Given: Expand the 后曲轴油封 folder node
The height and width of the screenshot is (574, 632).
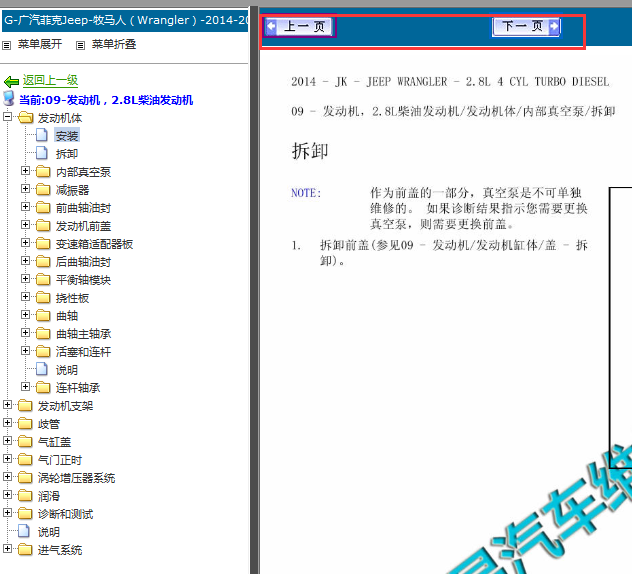Looking at the screenshot, I should 25,261.
